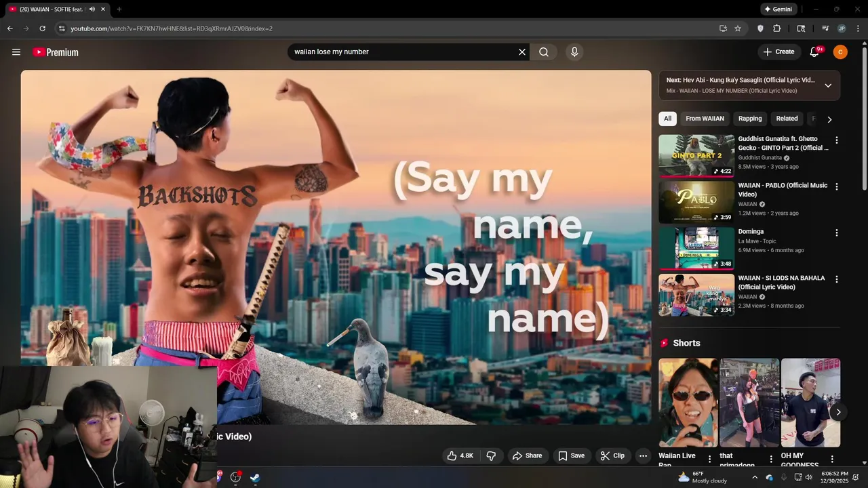The width and height of the screenshot is (868, 488).
Task: Like the video with 4.8K likes
Action: pyautogui.click(x=460, y=455)
